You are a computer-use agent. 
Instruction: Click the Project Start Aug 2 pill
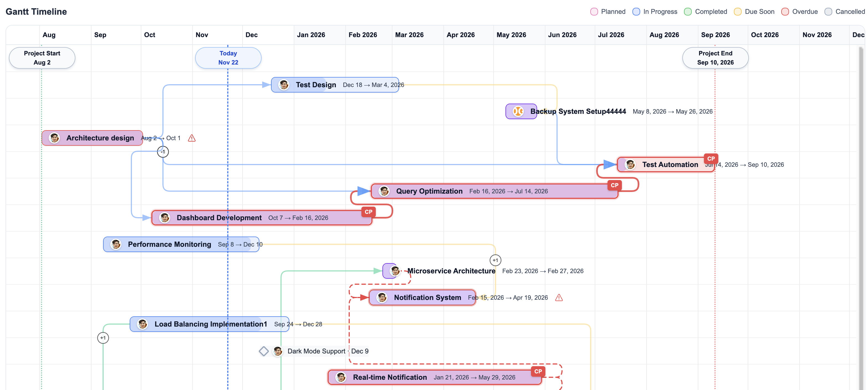[42, 58]
